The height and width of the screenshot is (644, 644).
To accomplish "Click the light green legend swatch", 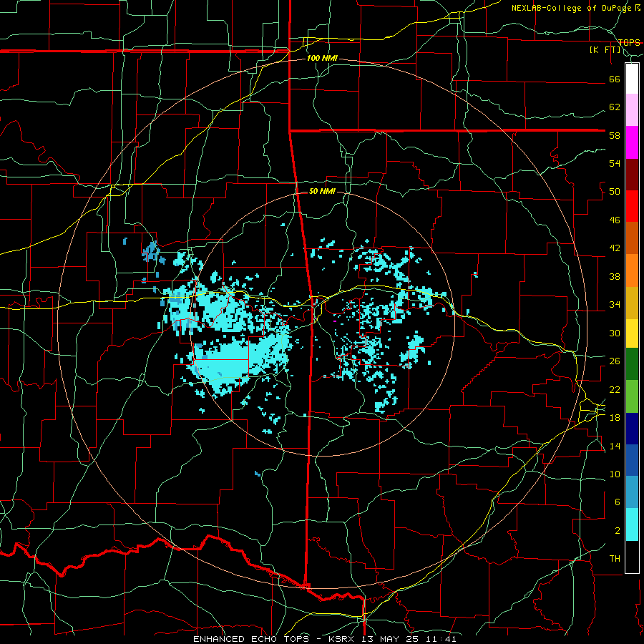I will (x=632, y=396).
